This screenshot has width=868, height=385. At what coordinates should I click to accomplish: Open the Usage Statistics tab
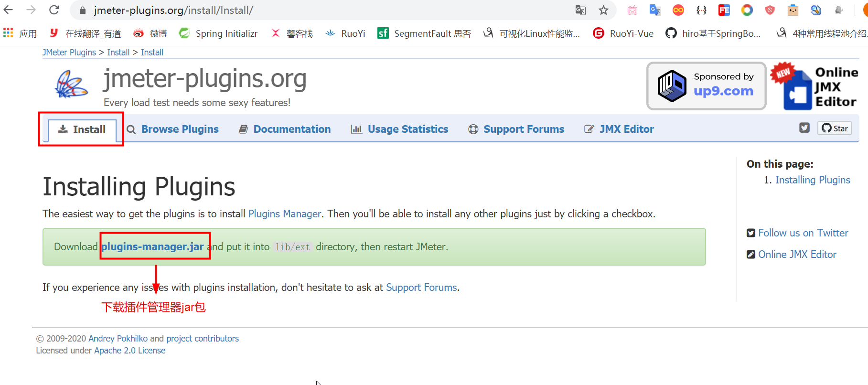[399, 129]
